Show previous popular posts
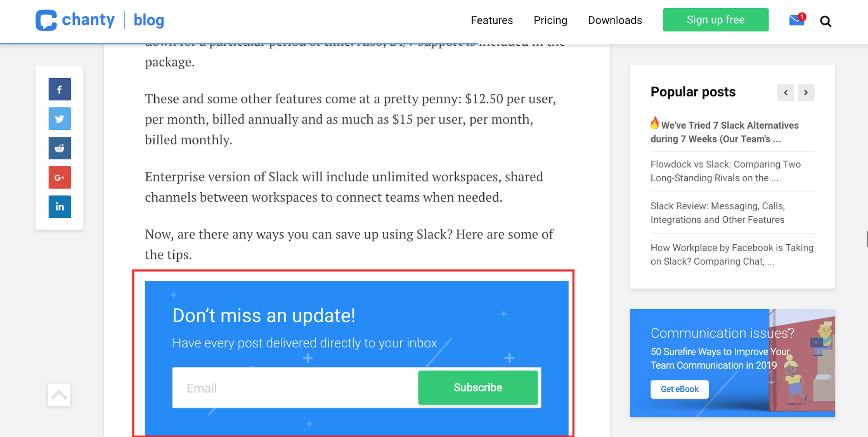The height and width of the screenshot is (437, 868). point(785,93)
